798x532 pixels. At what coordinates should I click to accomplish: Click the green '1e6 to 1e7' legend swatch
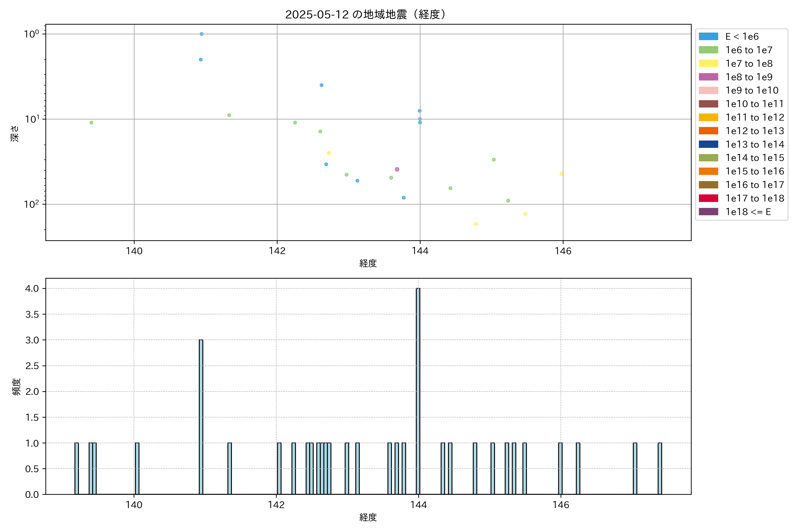708,50
